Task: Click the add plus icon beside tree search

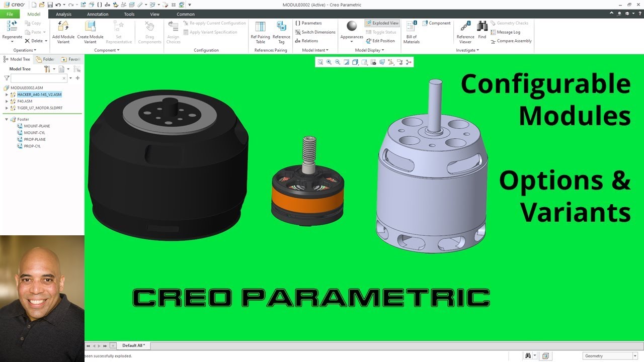Action: pyautogui.click(x=77, y=78)
